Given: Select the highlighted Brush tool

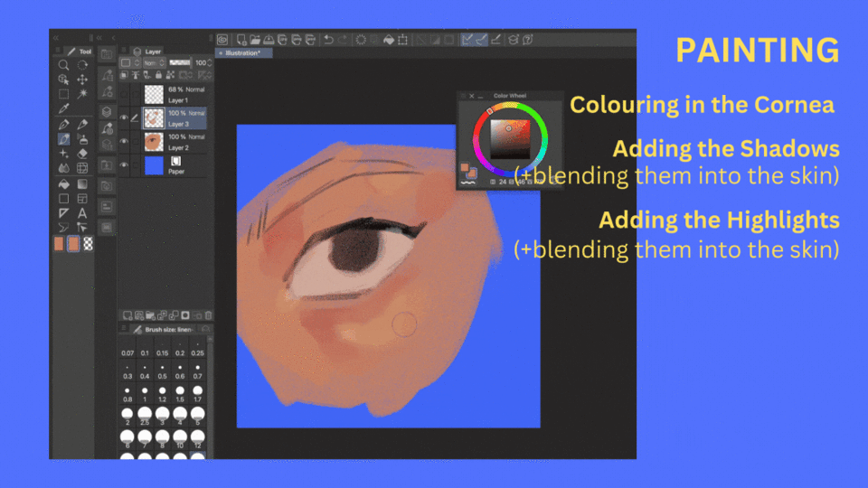Looking at the screenshot, I should coord(63,139).
